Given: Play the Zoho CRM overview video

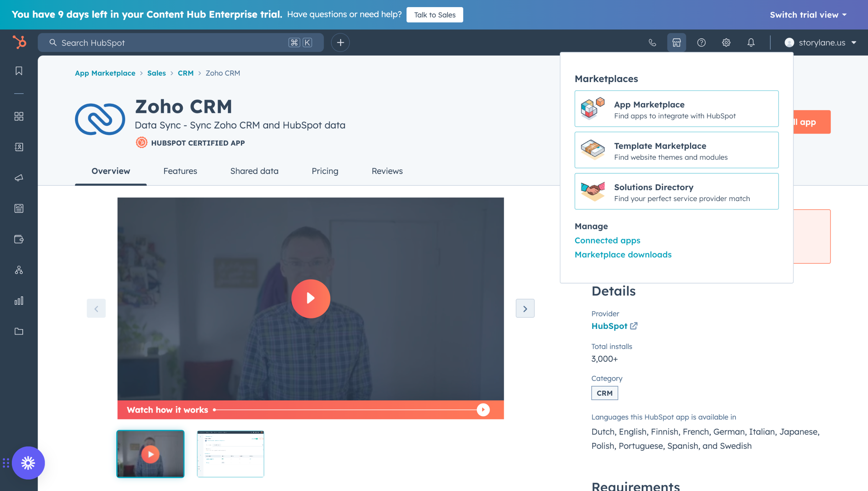Looking at the screenshot, I should [311, 298].
